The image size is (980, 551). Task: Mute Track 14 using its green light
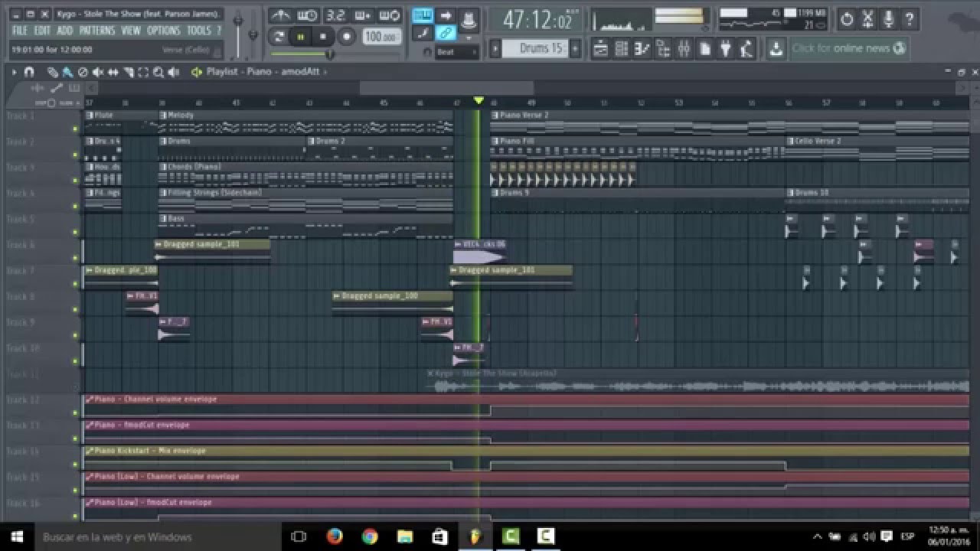[x=75, y=465]
